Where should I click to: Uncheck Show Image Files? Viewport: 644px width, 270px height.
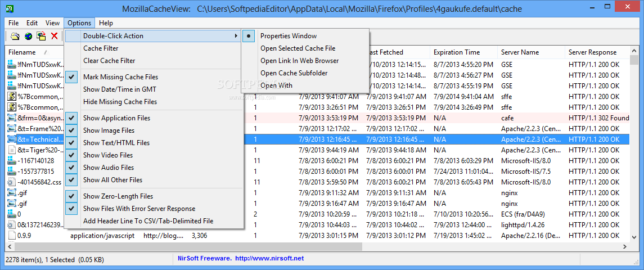154,130
